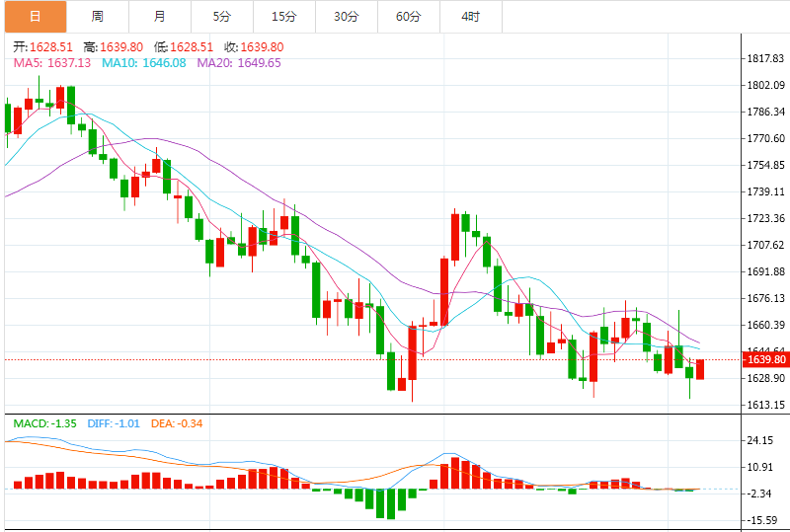790x532 pixels.
Task: Click the 1707.62 price axis label
Action: (x=766, y=246)
